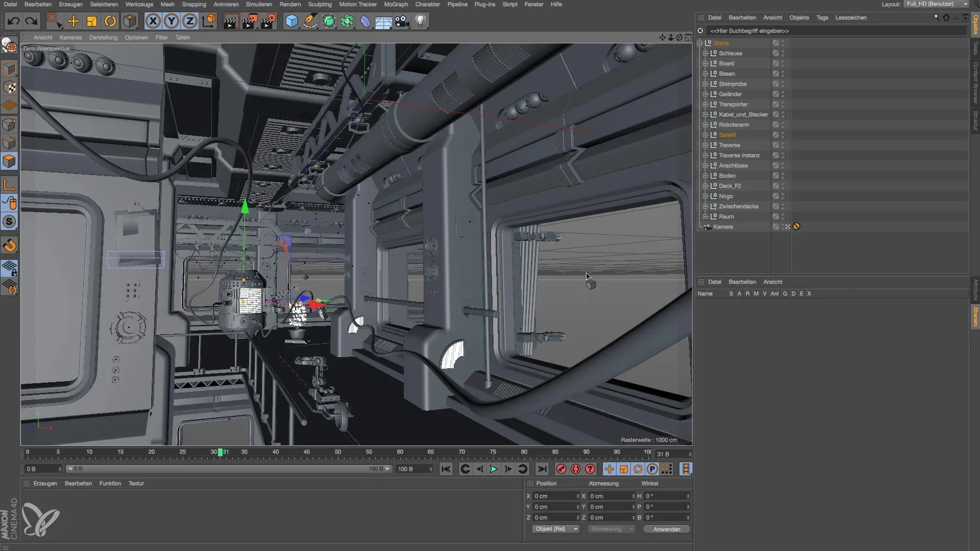980x551 pixels.
Task: Enable texture mode in left palette
Action: (9, 87)
